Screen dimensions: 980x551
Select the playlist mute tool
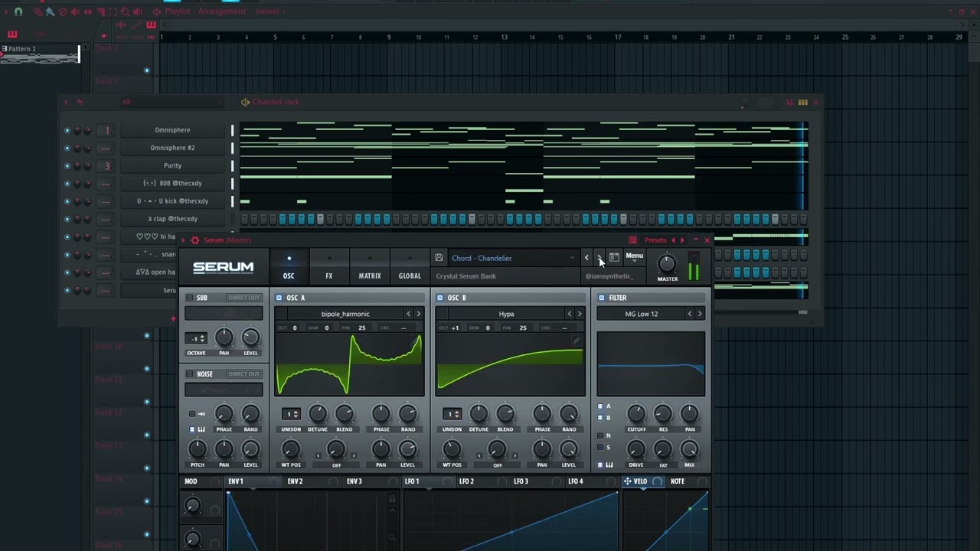pyautogui.click(x=75, y=11)
